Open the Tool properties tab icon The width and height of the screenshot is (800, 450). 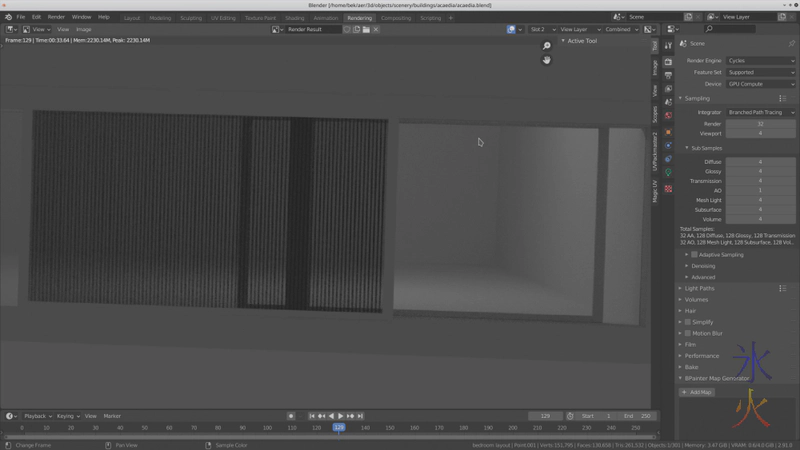pos(668,46)
